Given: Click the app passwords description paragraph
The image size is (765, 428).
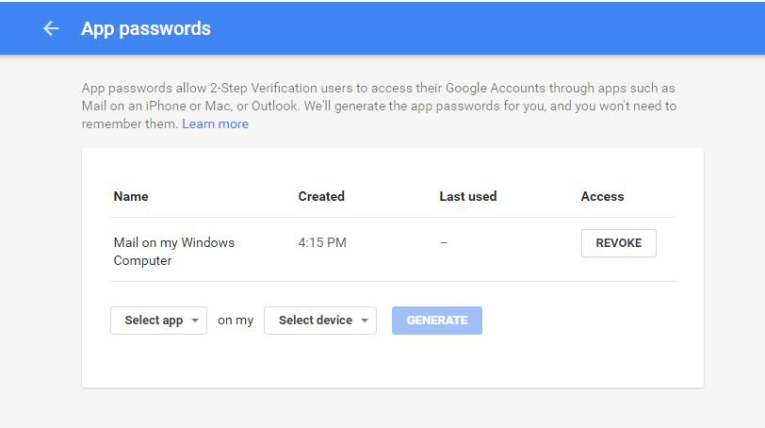Looking at the screenshot, I should point(378,105).
